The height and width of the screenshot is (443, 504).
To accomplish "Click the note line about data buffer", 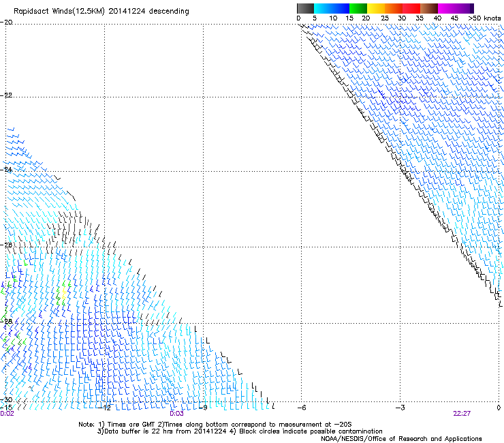I will point(240,431).
